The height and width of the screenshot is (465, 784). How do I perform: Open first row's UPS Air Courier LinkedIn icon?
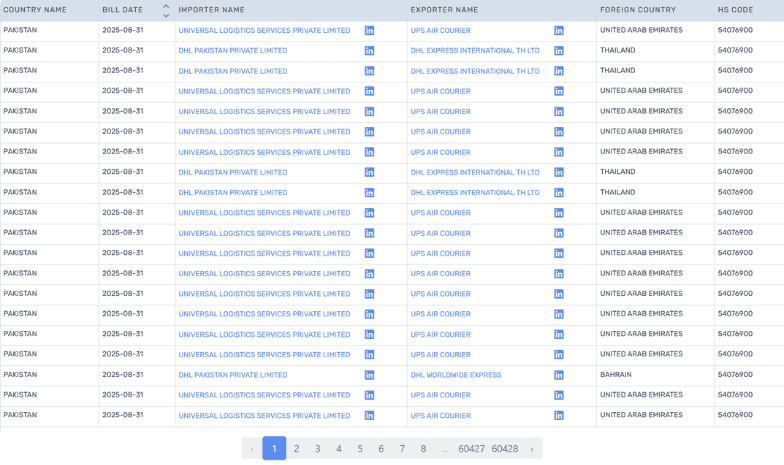pos(558,31)
